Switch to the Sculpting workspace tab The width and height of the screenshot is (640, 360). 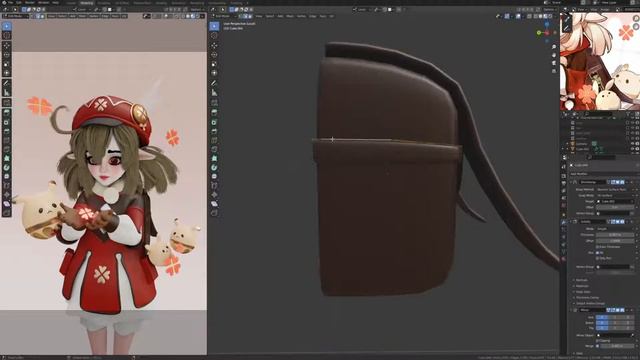[x=104, y=2]
